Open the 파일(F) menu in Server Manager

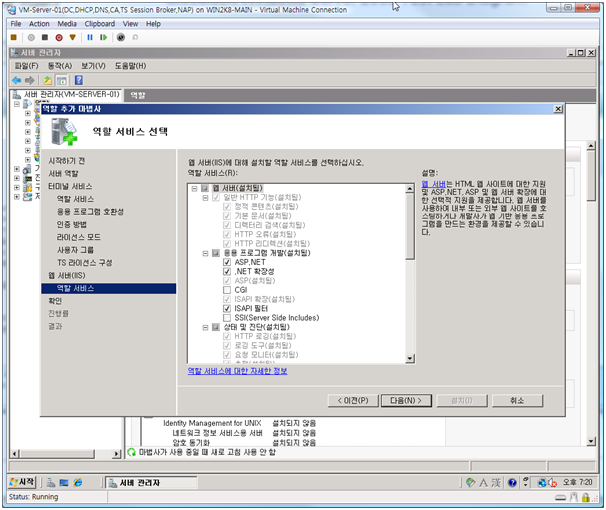pos(27,66)
